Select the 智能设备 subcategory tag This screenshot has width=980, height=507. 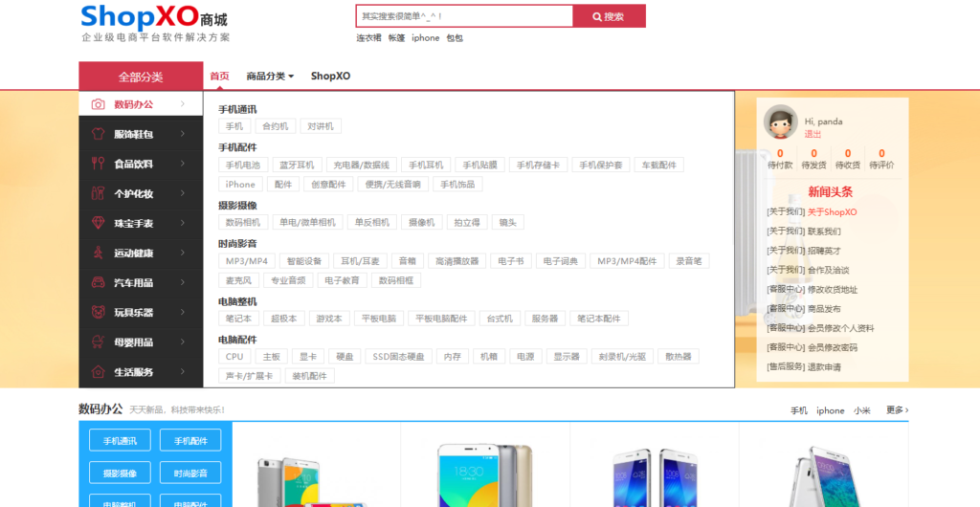[x=304, y=261]
